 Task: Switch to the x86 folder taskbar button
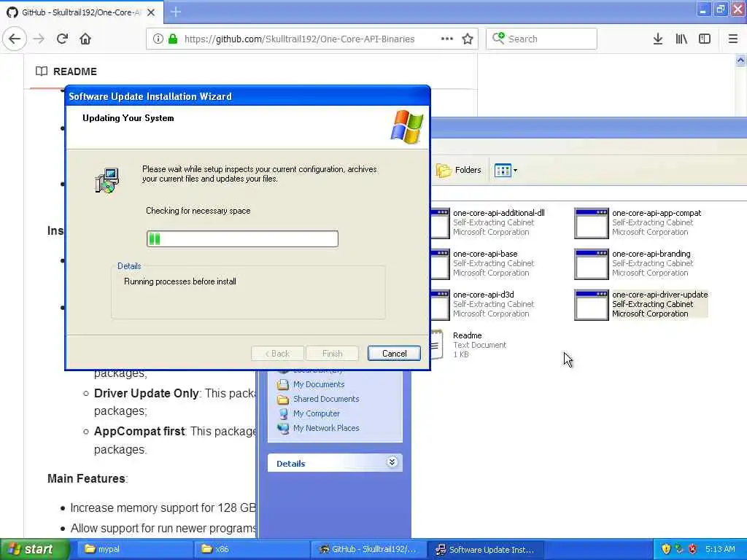(x=250, y=549)
